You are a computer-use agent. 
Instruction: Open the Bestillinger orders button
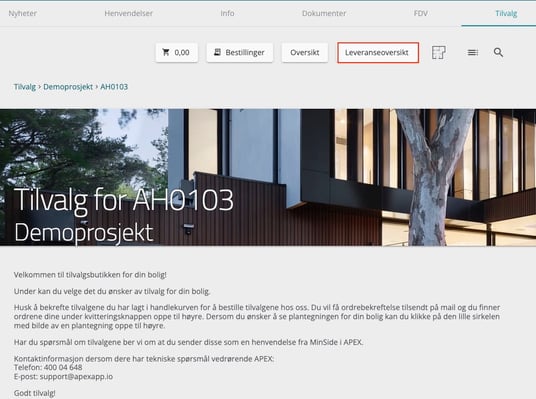[x=240, y=52]
